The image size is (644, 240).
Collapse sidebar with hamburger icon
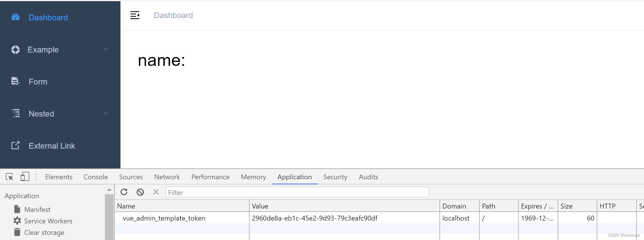pos(135,15)
